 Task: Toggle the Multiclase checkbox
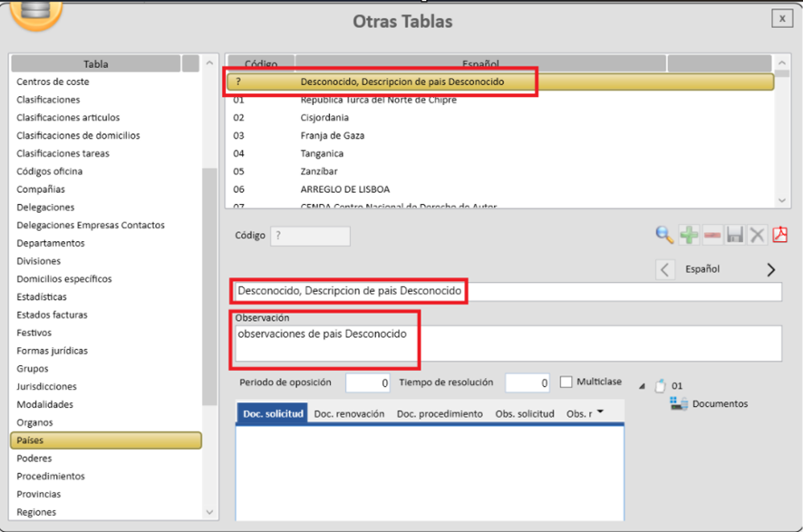tap(566, 382)
